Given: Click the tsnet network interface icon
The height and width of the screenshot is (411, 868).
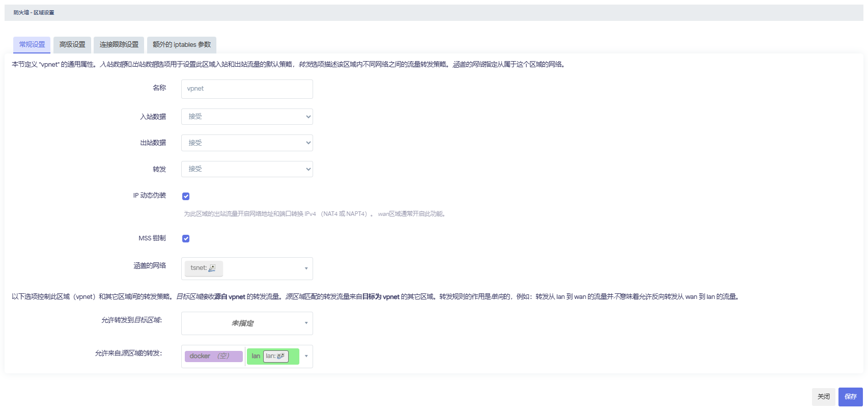Looking at the screenshot, I should 212,268.
